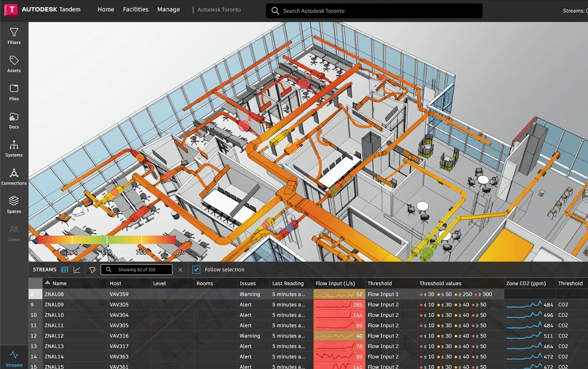Open the Docs panel in the sidebar

coord(14,121)
